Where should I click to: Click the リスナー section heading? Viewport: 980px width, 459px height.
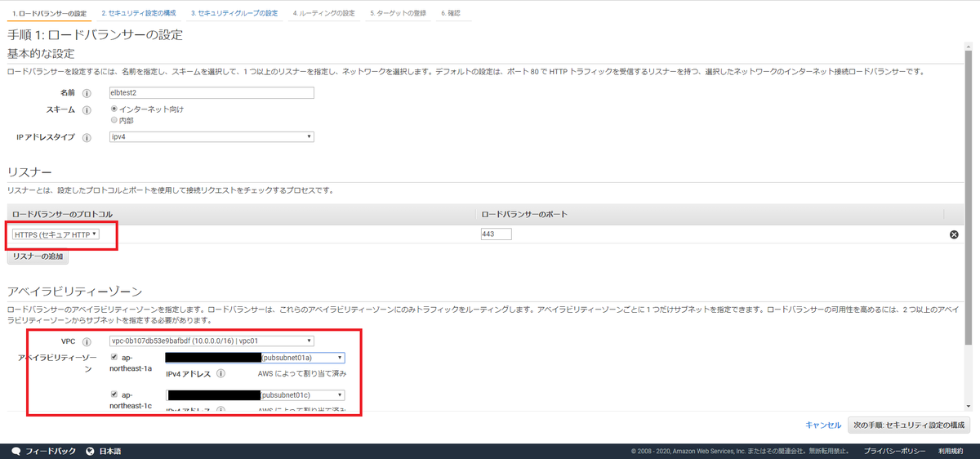(x=29, y=172)
